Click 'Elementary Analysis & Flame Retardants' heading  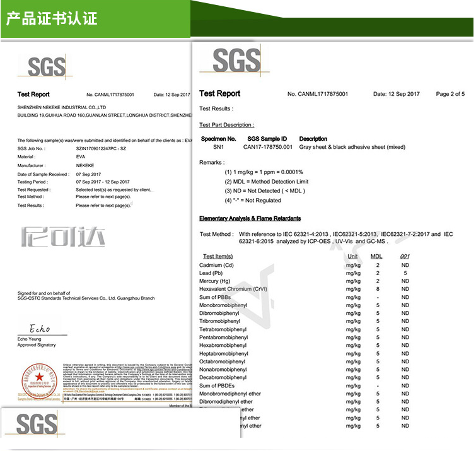click(x=250, y=218)
